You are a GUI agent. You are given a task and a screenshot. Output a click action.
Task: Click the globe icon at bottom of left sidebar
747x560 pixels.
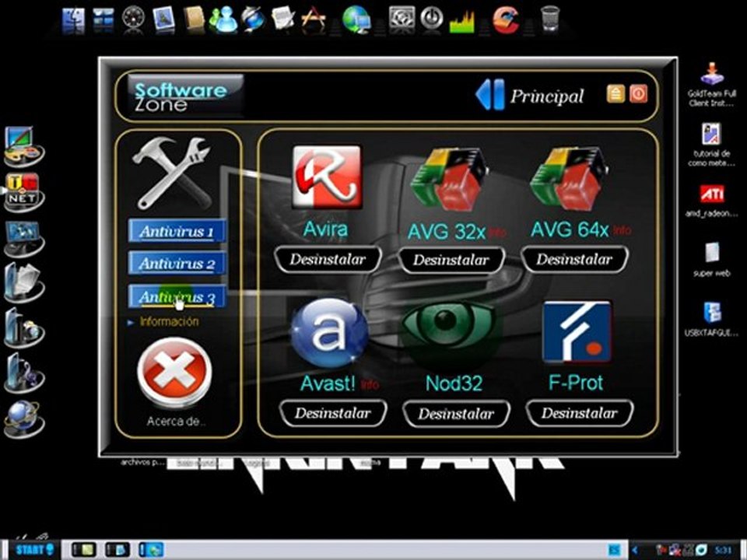[23, 419]
